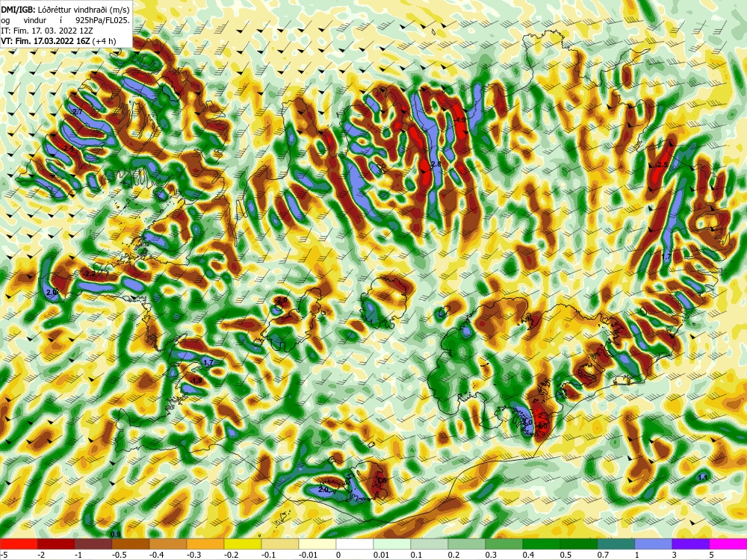
Task: Click the '2.2' value on the map
Action: click(x=90, y=274)
